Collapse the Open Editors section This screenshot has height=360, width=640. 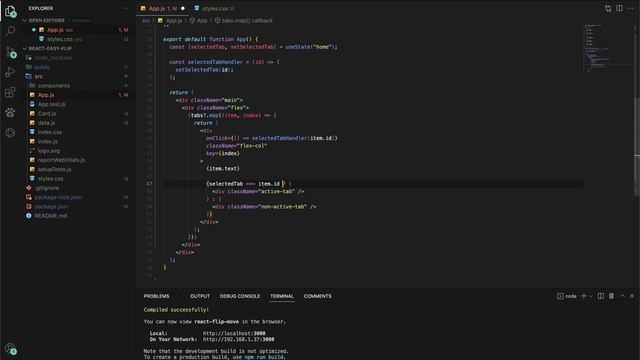(x=25, y=20)
